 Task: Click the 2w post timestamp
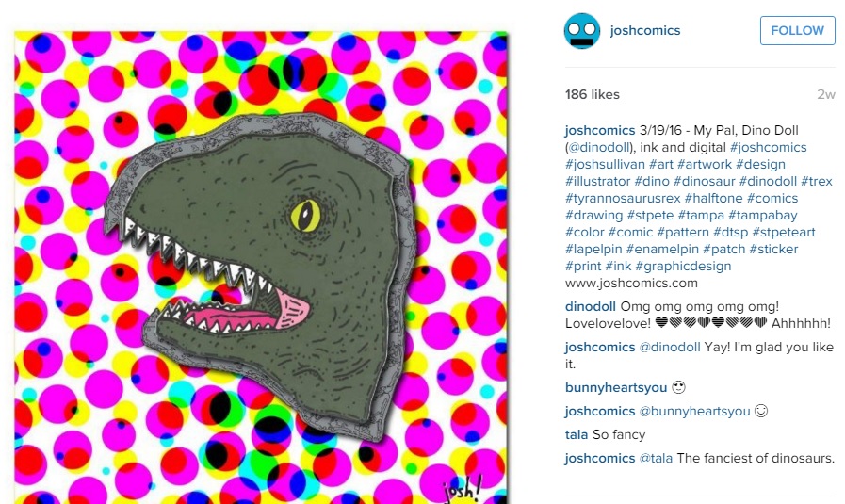click(x=825, y=94)
